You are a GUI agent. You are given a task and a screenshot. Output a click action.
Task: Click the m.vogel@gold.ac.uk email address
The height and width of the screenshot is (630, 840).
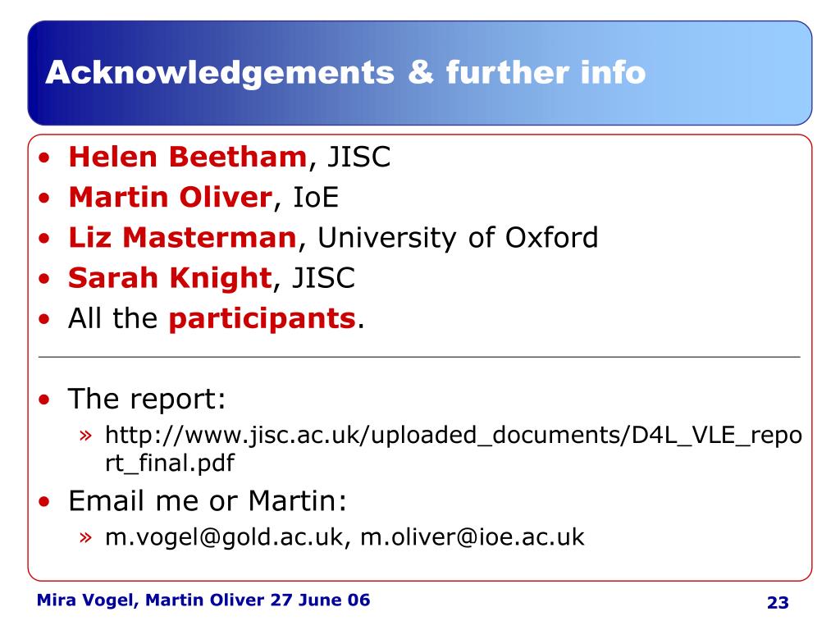pos(224,536)
